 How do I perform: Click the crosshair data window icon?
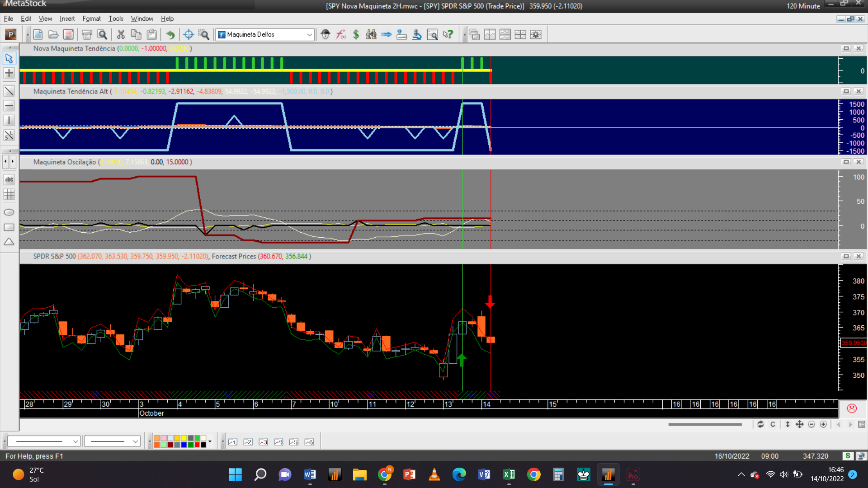pos(189,34)
